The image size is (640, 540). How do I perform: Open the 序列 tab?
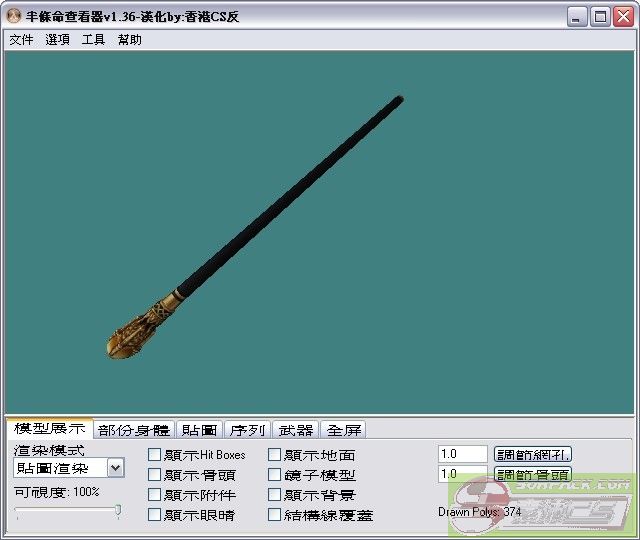click(247, 430)
